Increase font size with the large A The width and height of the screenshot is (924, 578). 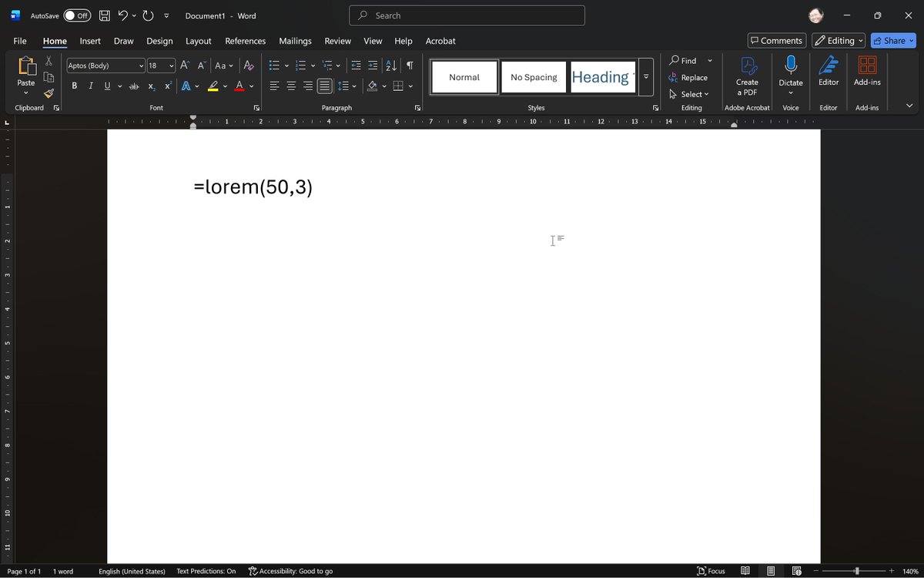coord(185,66)
